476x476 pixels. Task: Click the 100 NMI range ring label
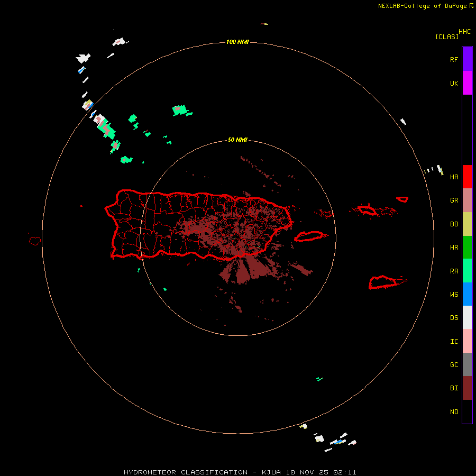click(x=237, y=42)
